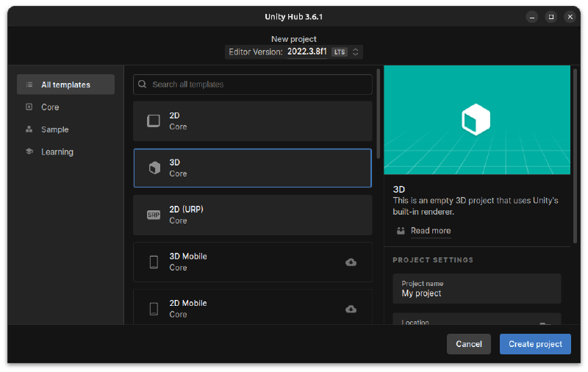Maximize the Unity Hub window
This screenshot has width=588, height=372.
click(x=551, y=17)
